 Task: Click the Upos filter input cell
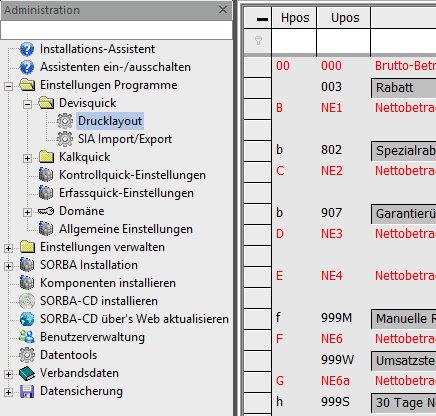tap(343, 41)
